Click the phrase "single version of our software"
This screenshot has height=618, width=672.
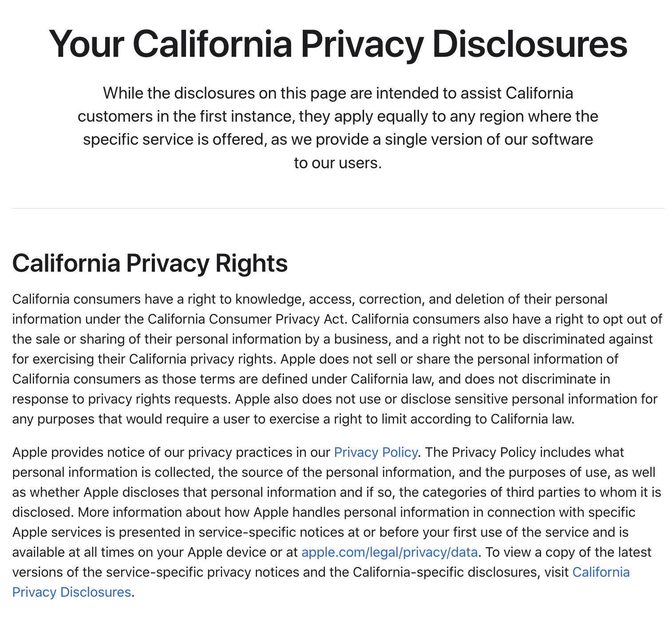(489, 139)
